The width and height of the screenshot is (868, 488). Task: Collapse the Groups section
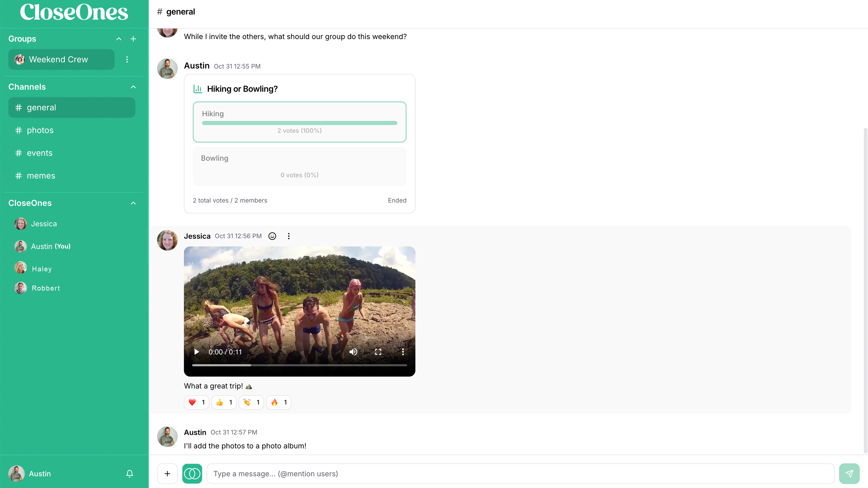coord(119,39)
